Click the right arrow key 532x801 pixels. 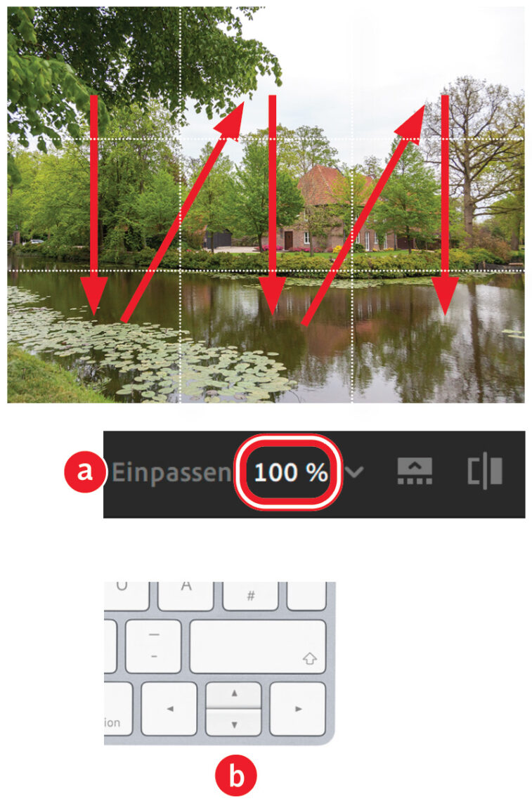(x=297, y=709)
